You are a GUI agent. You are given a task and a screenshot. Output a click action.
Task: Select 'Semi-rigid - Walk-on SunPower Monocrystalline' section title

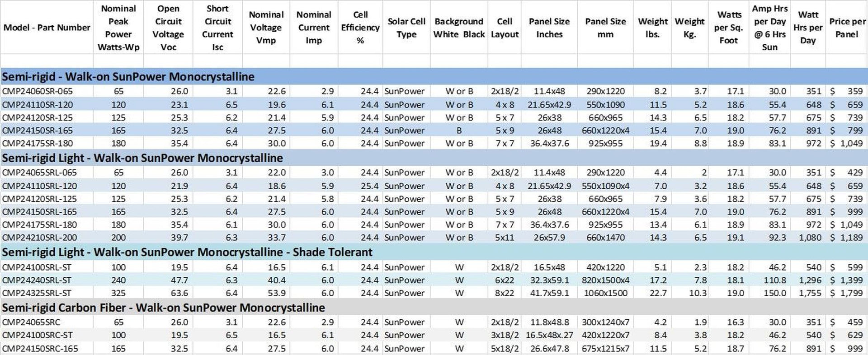click(128, 77)
